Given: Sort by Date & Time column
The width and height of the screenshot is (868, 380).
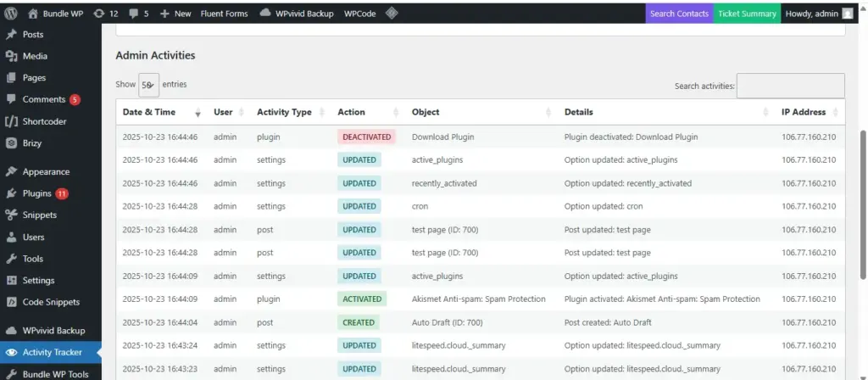Looking at the screenshot, I should tap(162, 112).
